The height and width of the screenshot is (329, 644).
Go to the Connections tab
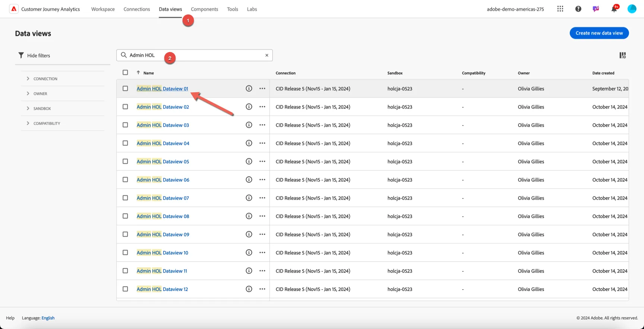[137, 9]
